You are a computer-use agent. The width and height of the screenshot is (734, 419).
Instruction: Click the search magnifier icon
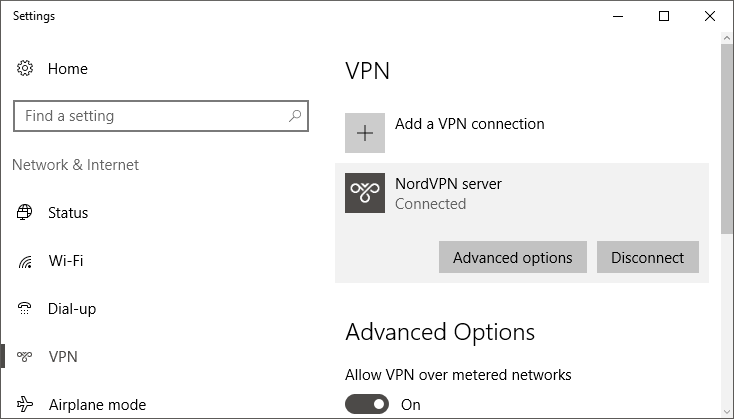click(295, 116)
